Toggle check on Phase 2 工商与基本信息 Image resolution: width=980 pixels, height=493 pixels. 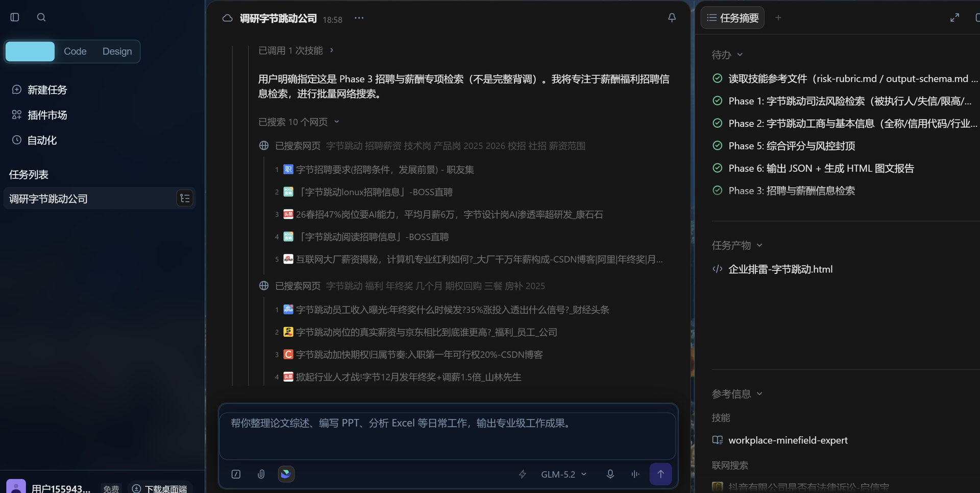pos(717,123)
